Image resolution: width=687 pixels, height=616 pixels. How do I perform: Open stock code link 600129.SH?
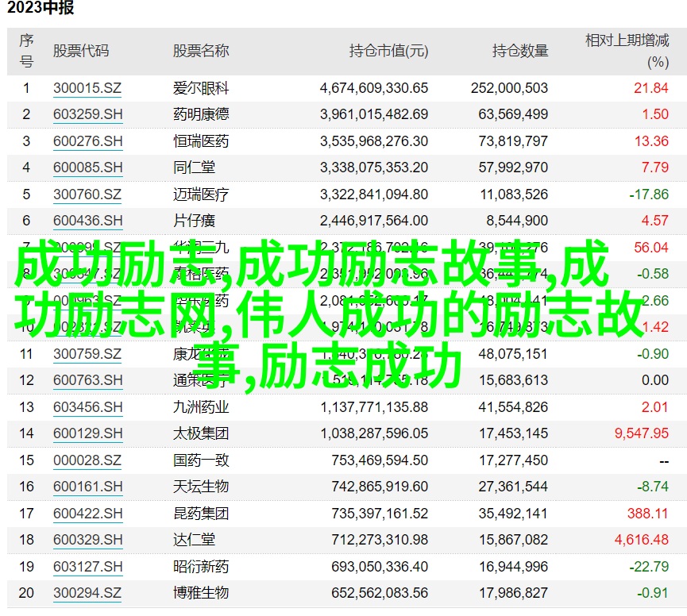click(x=87, y=433)
